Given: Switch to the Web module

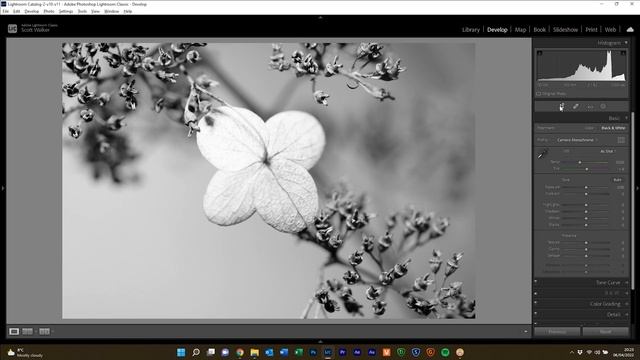Looking at the screenshot, I should [610, 30].
